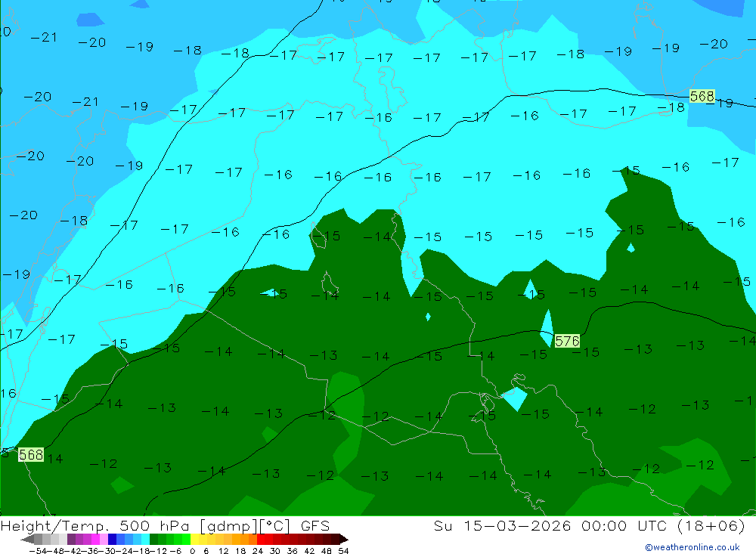Click the 568 contour label near the bottom left
756x554 pixels.
click(31, 455)
